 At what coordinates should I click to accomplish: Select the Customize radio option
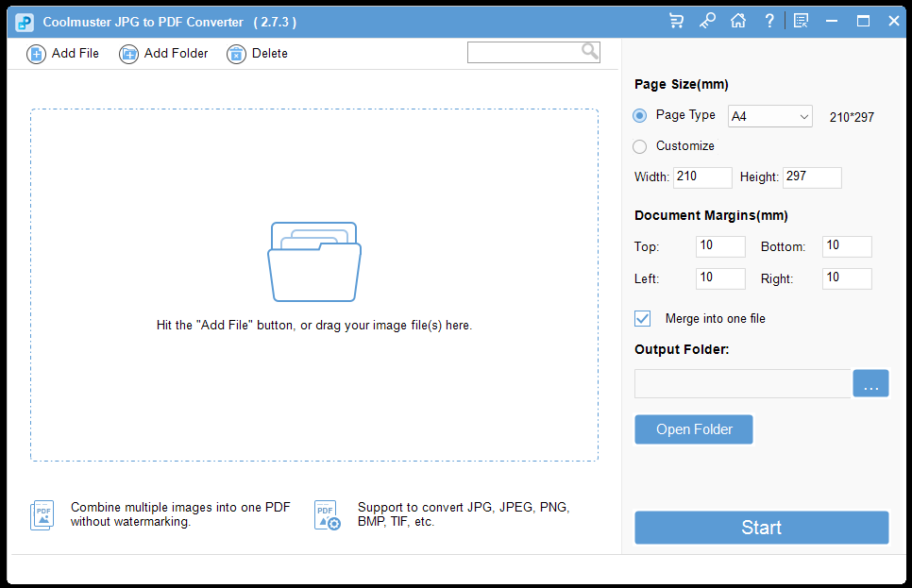[640, 146]
